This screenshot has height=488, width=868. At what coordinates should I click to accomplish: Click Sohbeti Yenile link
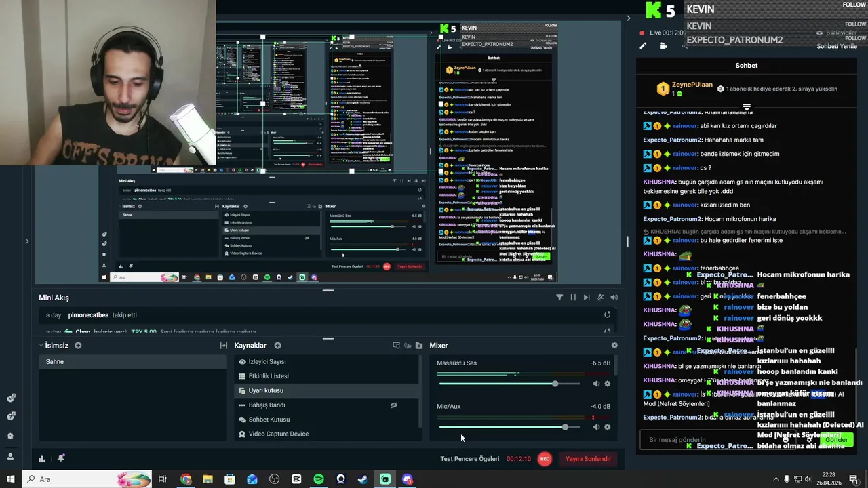[837, 46]
